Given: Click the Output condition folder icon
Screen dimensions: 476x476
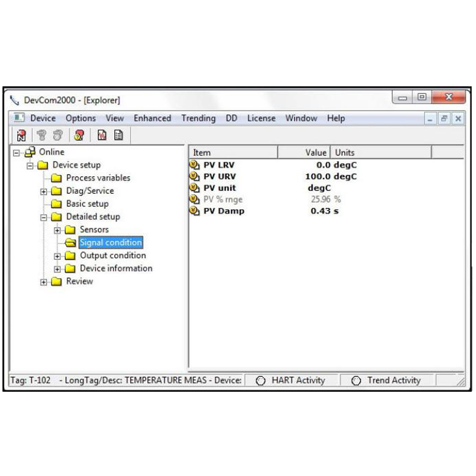Looking at the screenshot, I should pyautogui.click(x=70, y=256).
